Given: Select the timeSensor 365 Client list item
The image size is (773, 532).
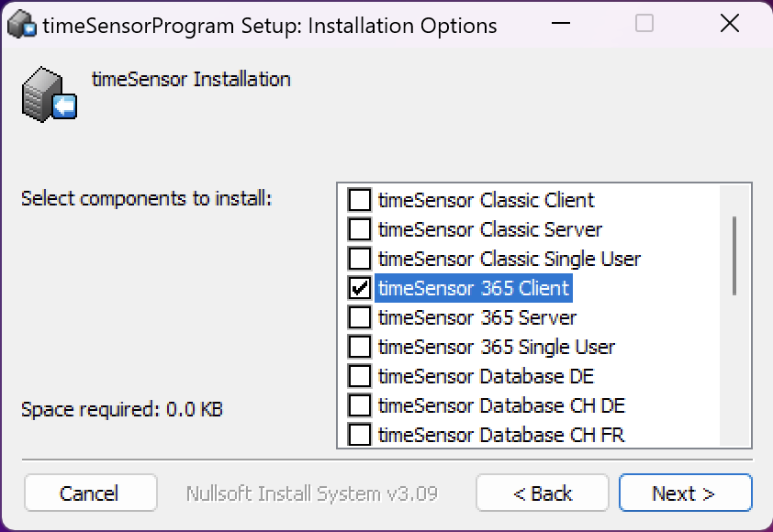Looking at the screenshot, I should (474, 288).
